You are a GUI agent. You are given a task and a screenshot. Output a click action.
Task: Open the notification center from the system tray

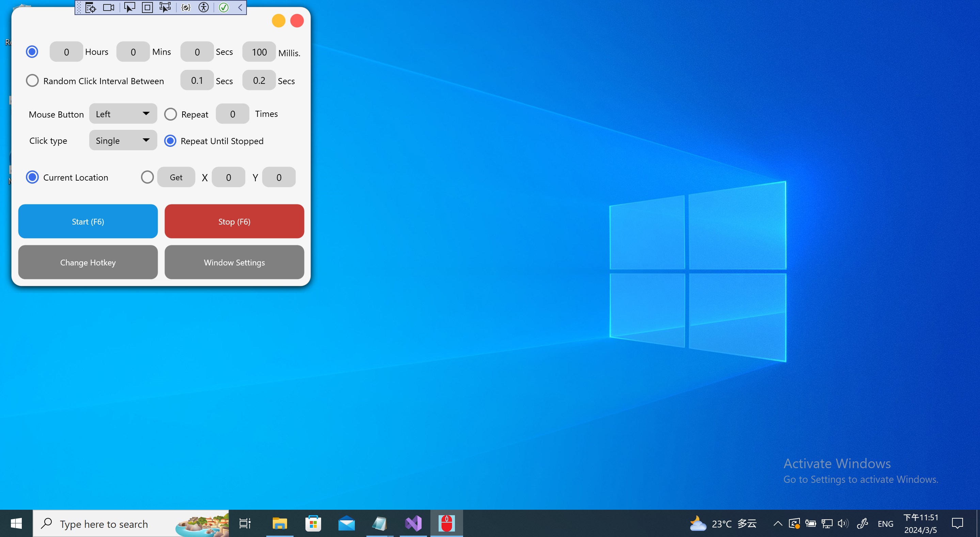click(957, 523)
